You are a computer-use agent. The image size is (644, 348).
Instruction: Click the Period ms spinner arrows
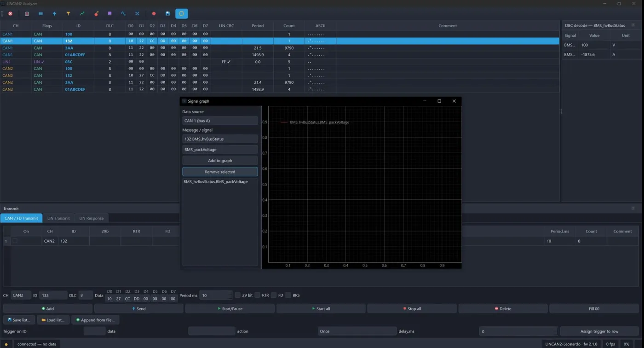point(230,295)
